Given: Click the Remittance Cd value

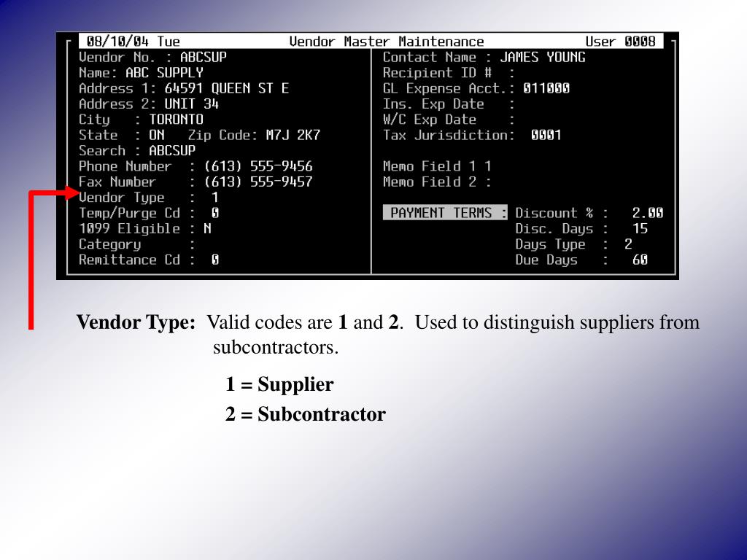Looking at the screenshot, I should coord(215,260).
